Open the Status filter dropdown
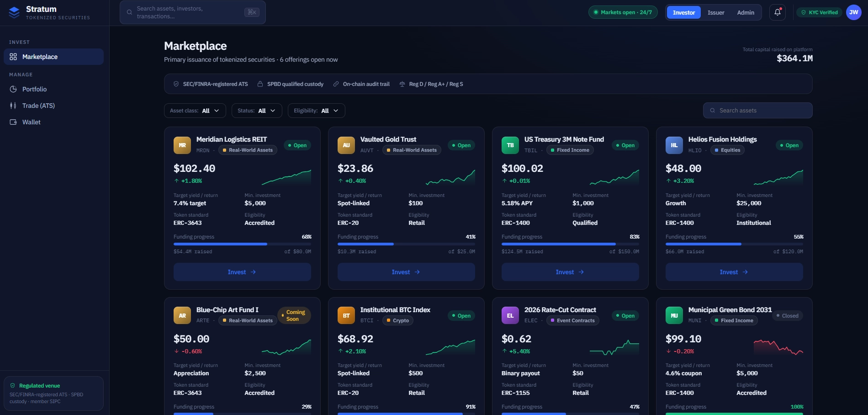 pos(257,111)
